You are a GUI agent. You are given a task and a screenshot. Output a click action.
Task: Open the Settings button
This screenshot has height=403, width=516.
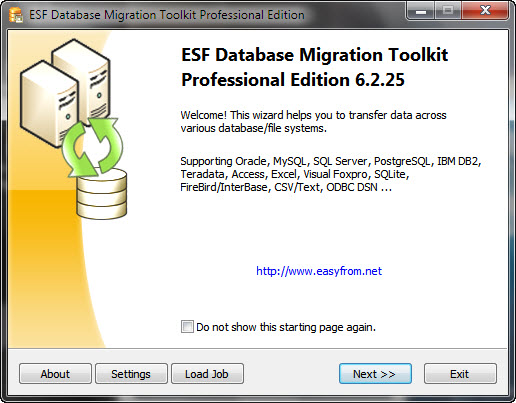pos(131,374)
